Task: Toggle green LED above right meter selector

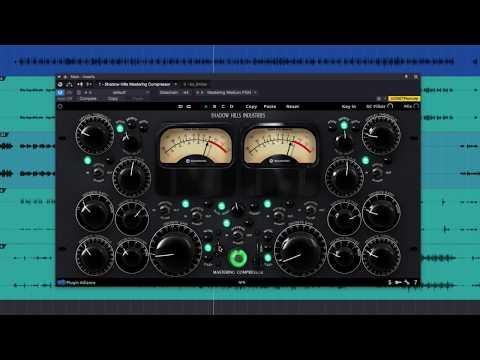Action: (344, 126)
